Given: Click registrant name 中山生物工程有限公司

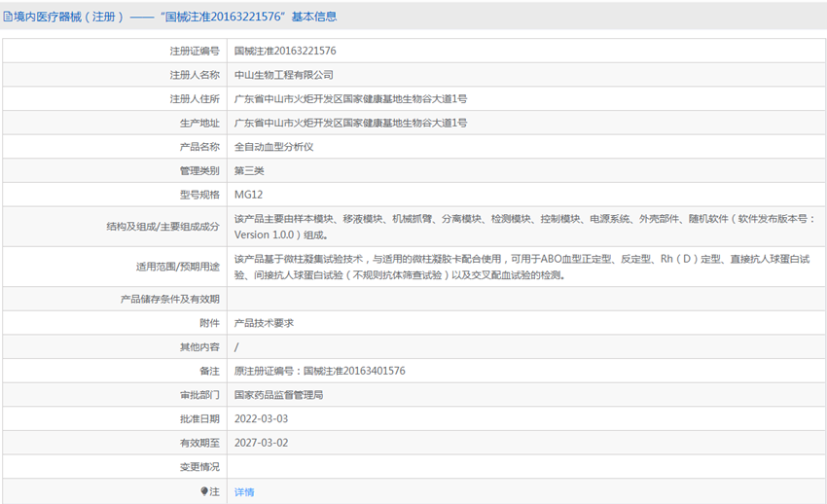Looking at the screenshot, I should pos(283,75).
